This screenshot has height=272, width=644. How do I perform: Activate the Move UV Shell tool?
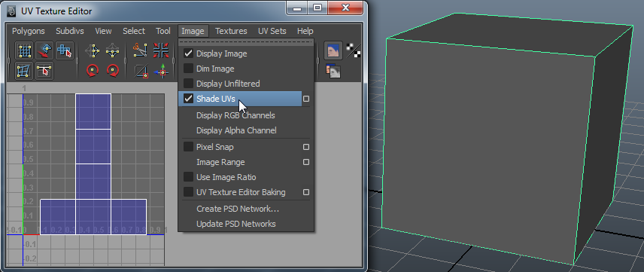click(65, 51)
